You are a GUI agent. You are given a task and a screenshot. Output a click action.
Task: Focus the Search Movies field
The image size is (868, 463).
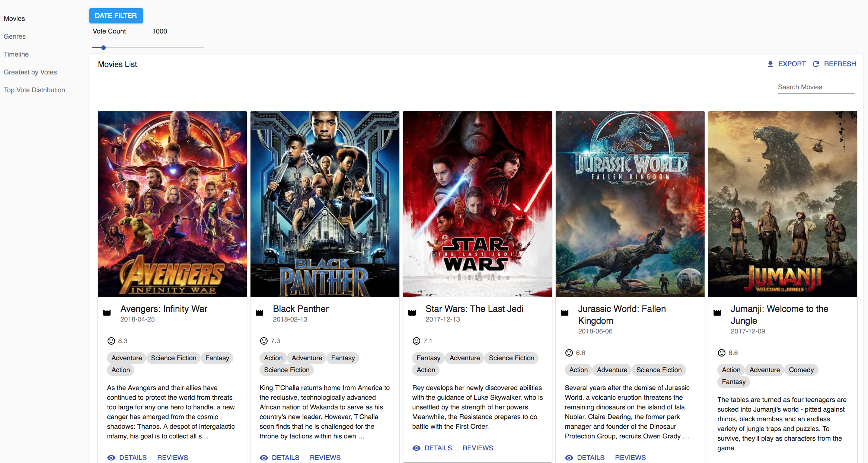pos(816,87)
